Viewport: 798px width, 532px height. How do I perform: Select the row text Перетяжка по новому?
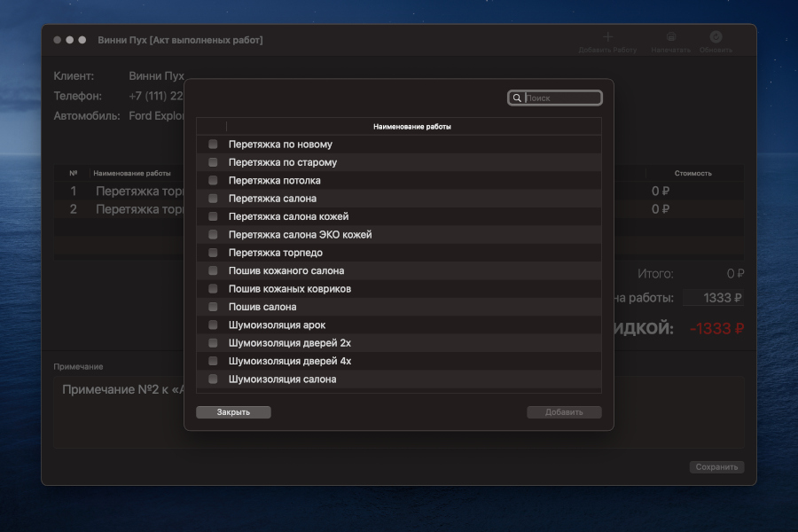point(280,145)
